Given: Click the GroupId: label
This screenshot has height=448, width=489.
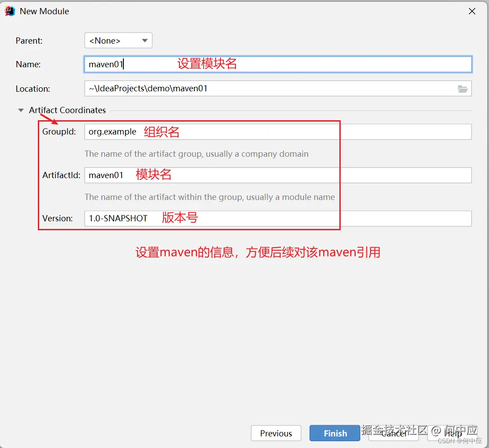Looking at the screenshot, I should [x=59, y=131].
